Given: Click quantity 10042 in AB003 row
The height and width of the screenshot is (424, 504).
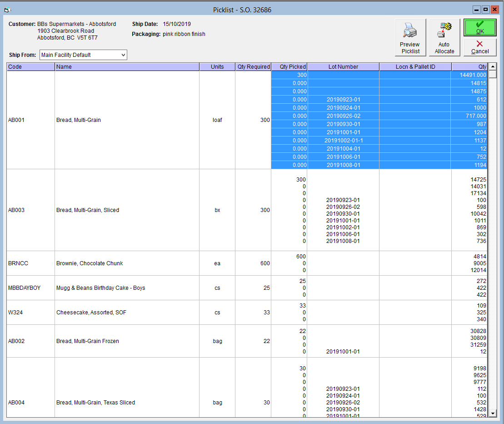Looking at the screenshot, I should (478, 214).
